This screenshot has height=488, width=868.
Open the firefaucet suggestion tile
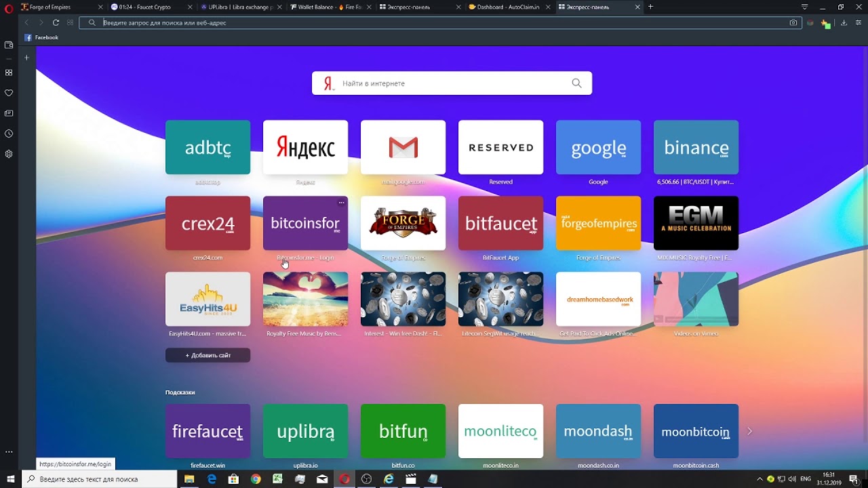pyautogui.click(x=208, y=431)
